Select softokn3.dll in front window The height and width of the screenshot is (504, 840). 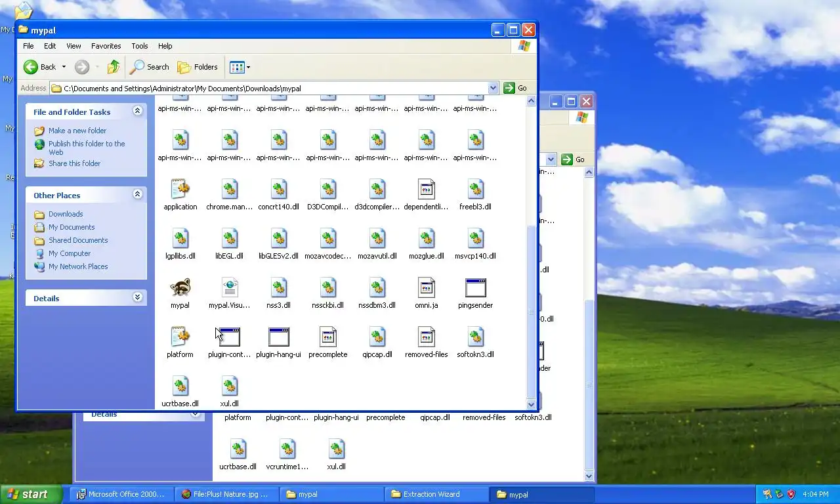(x=476, y=337)
